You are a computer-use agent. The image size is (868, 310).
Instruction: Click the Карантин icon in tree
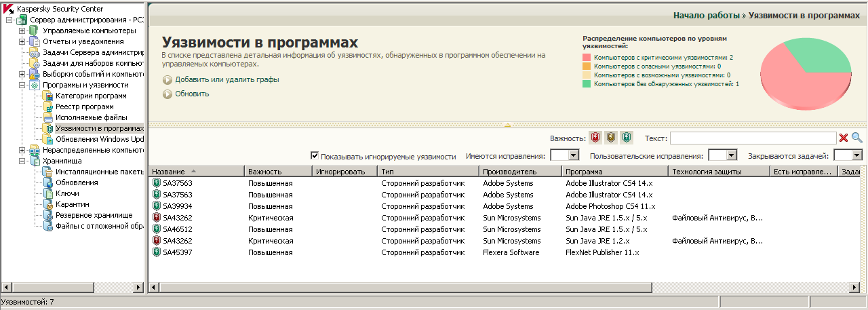click(x=47, y=204)
